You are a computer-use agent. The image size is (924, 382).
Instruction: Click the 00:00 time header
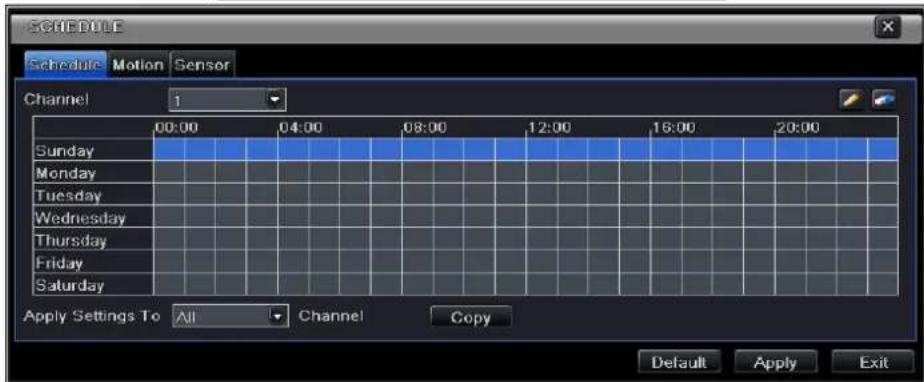[x=177, y=127]
